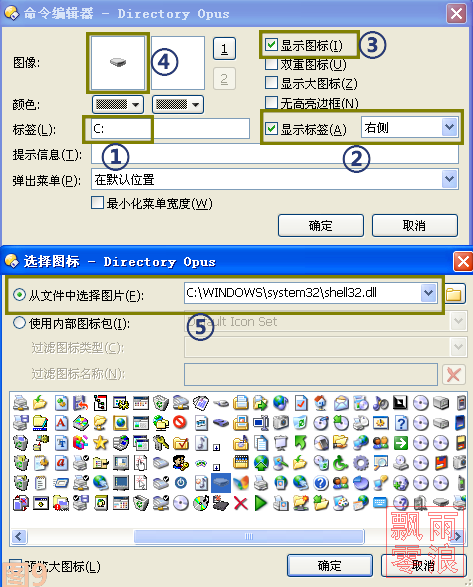Click the icon list horizontal scrollbar thumb
The width and height of the screenshot is (473, 587).
(249, 536)
